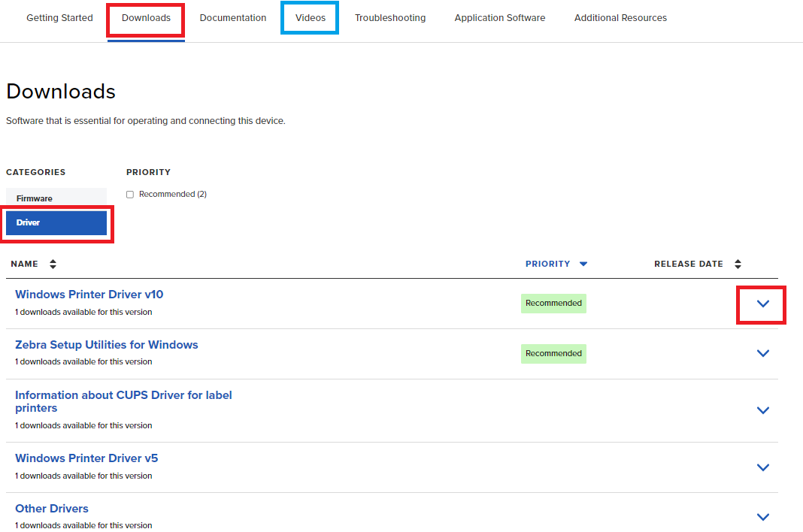Screen dimensions: 803x532
Task: Select the Driver category
Action: [56, 222]
